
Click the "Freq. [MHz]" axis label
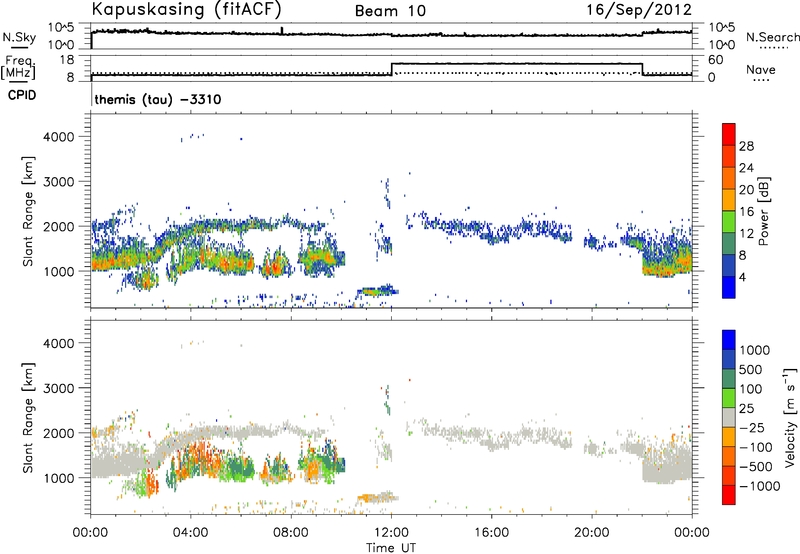(19, 68)
